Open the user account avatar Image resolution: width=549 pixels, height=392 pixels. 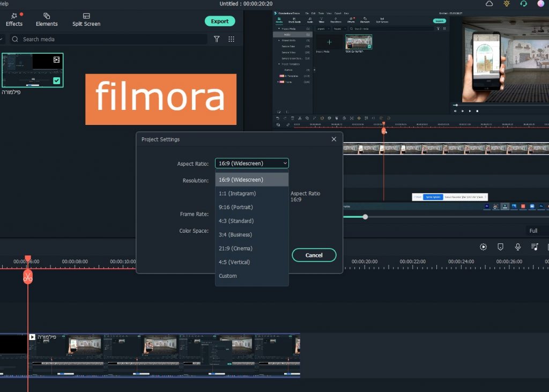click(540, 4)
